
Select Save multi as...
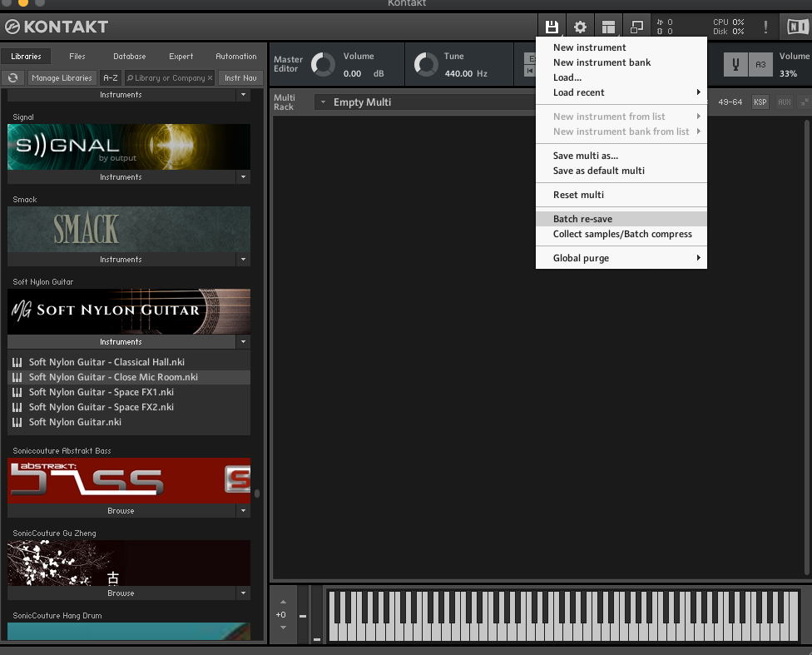tap(621, 156)
